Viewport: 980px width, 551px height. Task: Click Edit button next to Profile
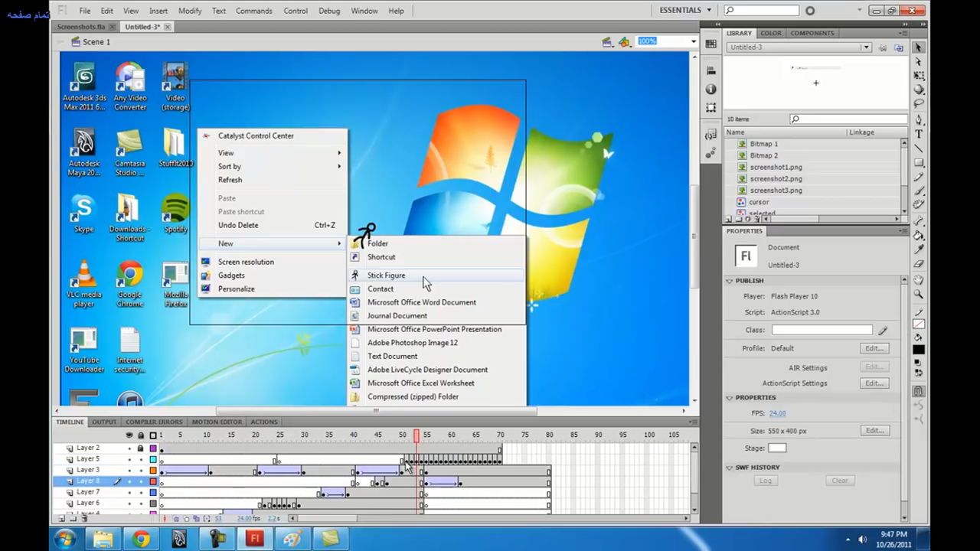click(x=874, y=348)
